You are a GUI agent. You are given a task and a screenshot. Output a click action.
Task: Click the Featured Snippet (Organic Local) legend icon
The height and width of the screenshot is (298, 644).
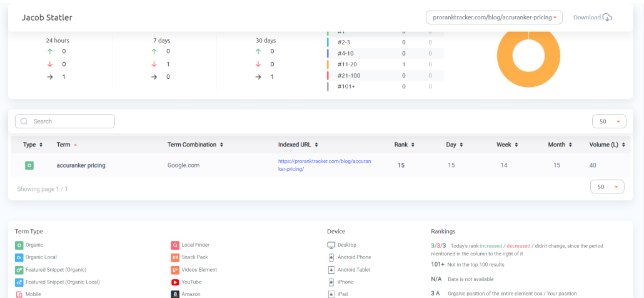click(x=19, y=282)
